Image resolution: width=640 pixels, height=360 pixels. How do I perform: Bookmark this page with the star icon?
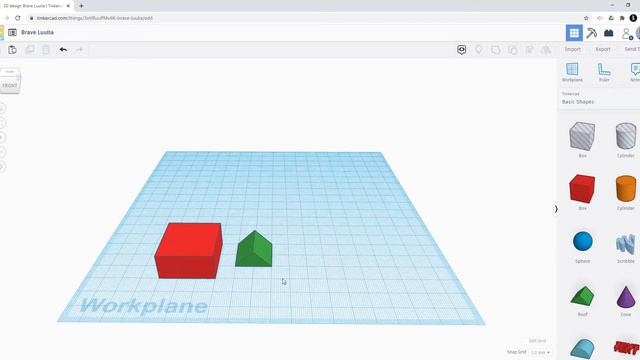point(586,18)
